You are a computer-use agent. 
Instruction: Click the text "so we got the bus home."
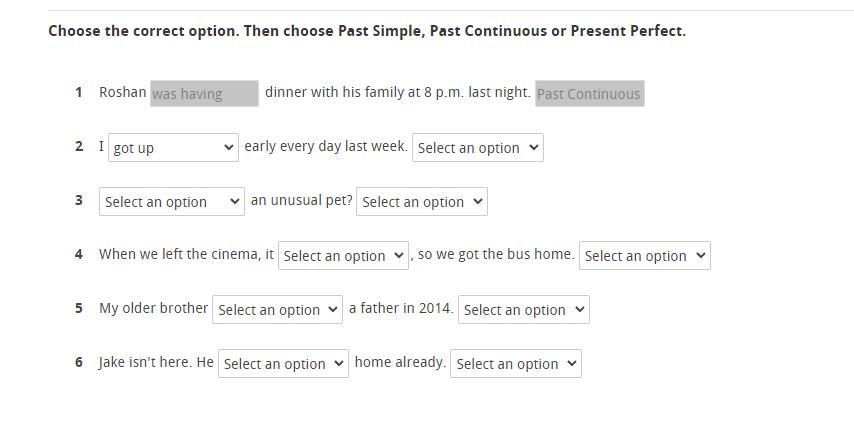pos(496,254)
